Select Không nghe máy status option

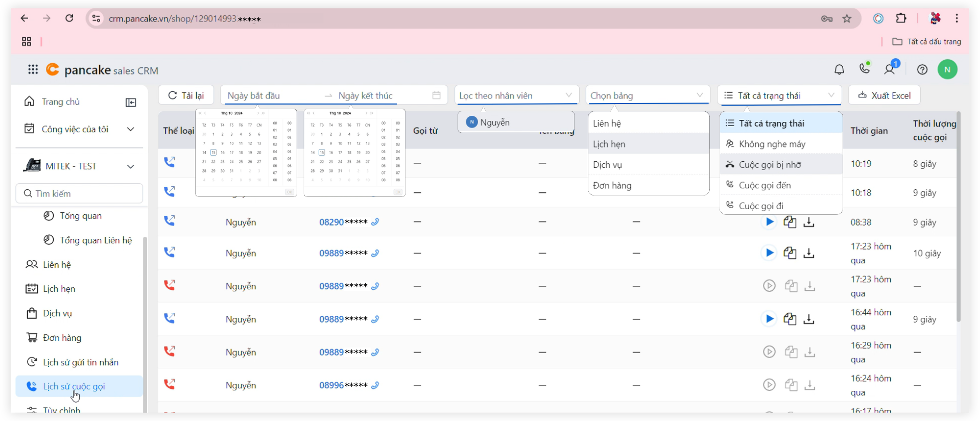click(x=772, y=144)
